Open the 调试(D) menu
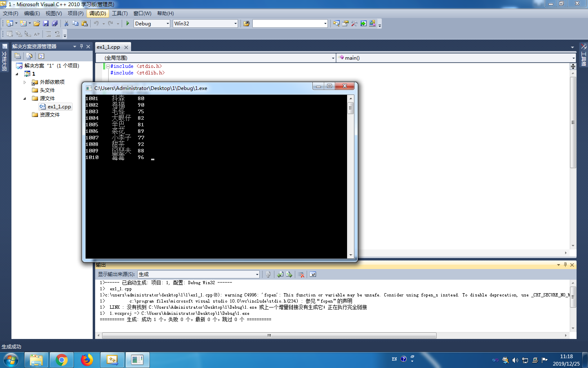This screenshot has width=588, height=368. coord(98,13)
